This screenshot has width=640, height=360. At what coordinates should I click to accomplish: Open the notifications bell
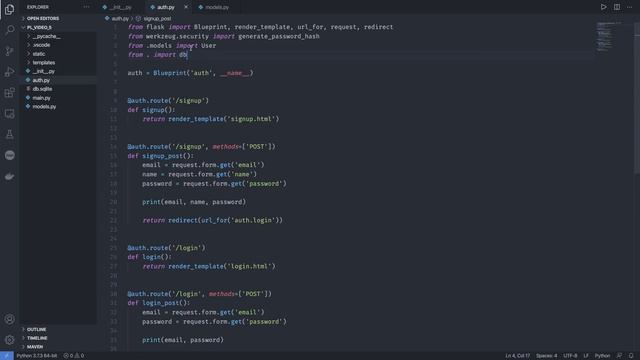631,356
